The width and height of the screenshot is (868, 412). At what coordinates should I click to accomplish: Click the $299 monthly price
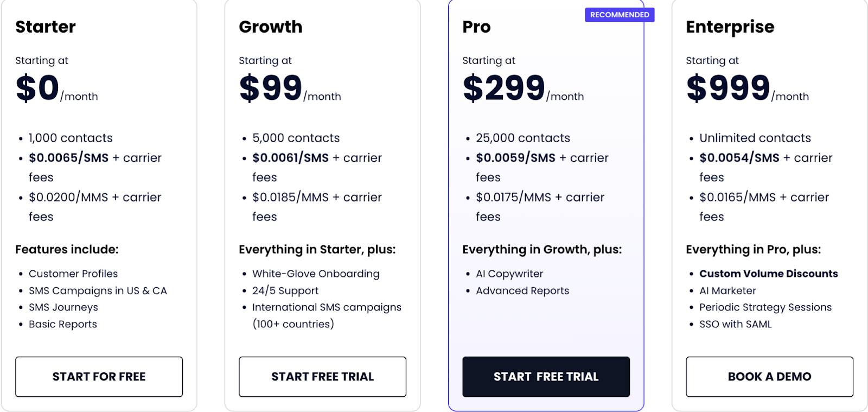pyautogui.click(x=504, y=88)
